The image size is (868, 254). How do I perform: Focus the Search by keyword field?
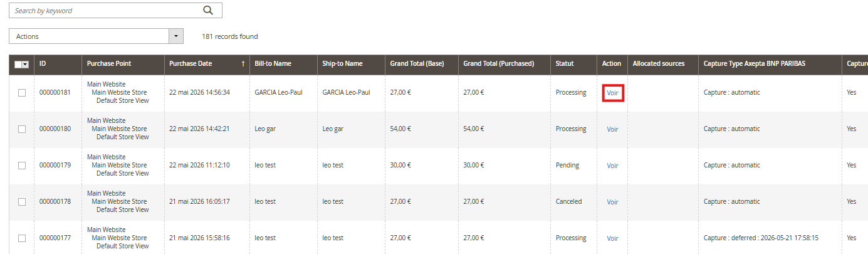tap(105, 11)
